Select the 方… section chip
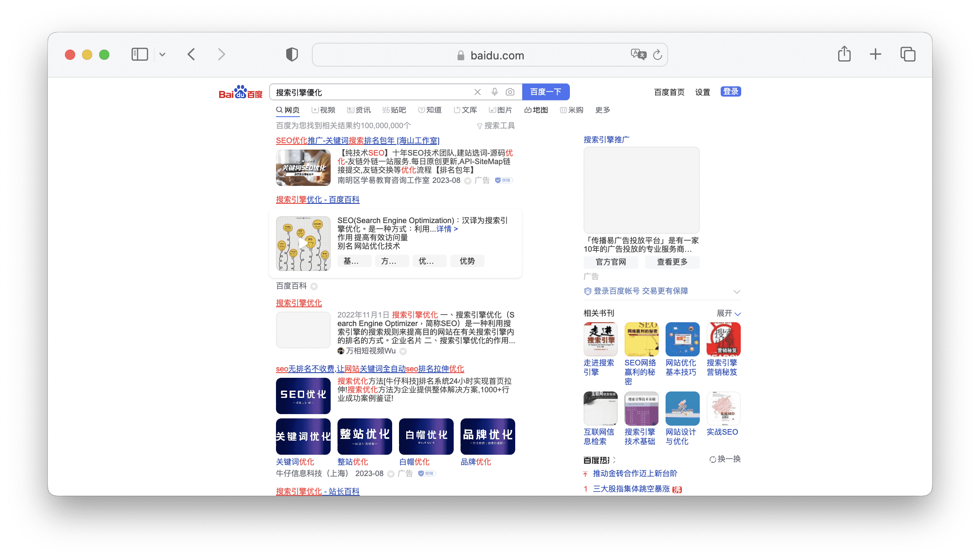This screenshot has width=980, height=559. point(392,261)
